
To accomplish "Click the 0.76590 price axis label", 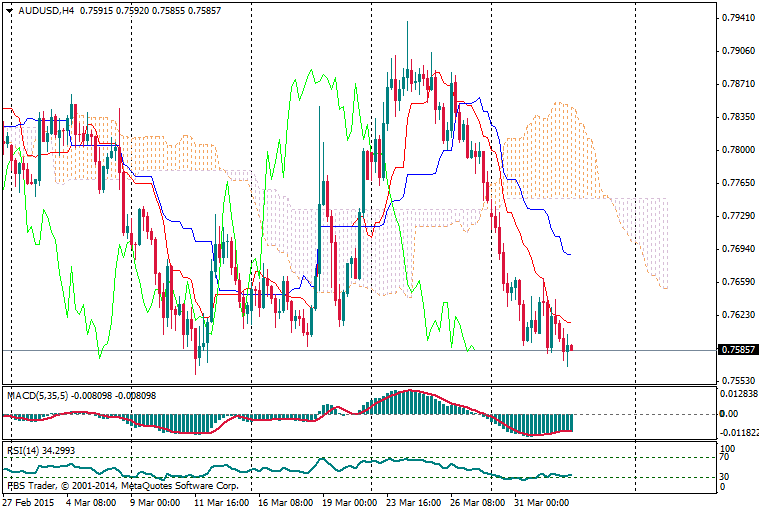I will point(738,282).
